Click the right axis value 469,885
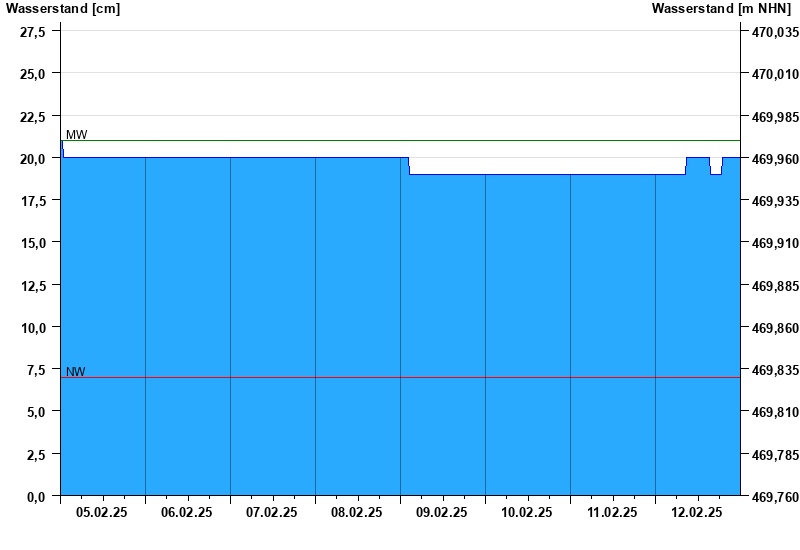The image size is (800, 550). 776,286
